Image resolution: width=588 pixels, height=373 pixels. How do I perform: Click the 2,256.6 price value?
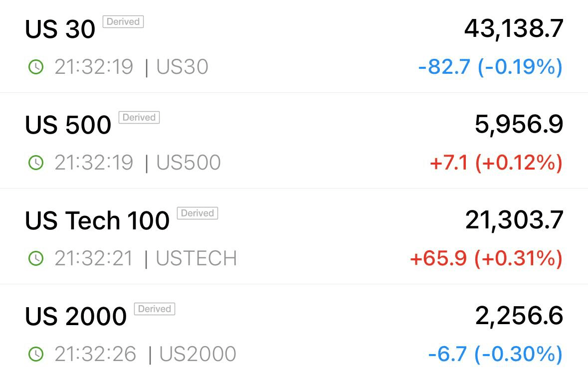coord(519,316)
